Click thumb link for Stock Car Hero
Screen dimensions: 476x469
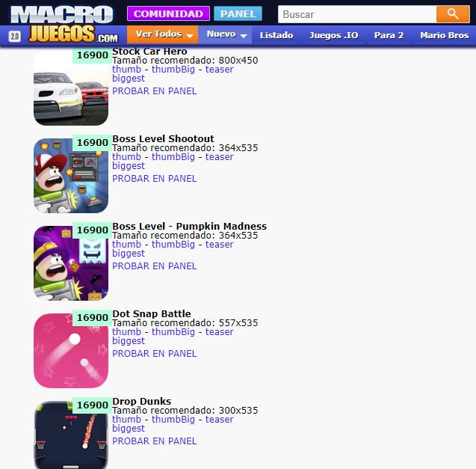pyautogui.click(x=126, y=70)
